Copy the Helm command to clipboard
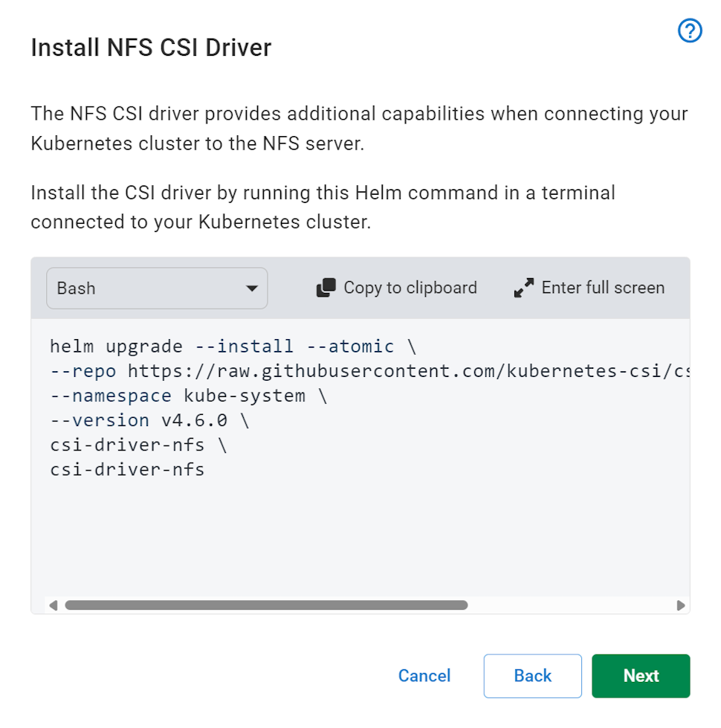The height and width of the screenshot is (728, 721). click(396, 288)
